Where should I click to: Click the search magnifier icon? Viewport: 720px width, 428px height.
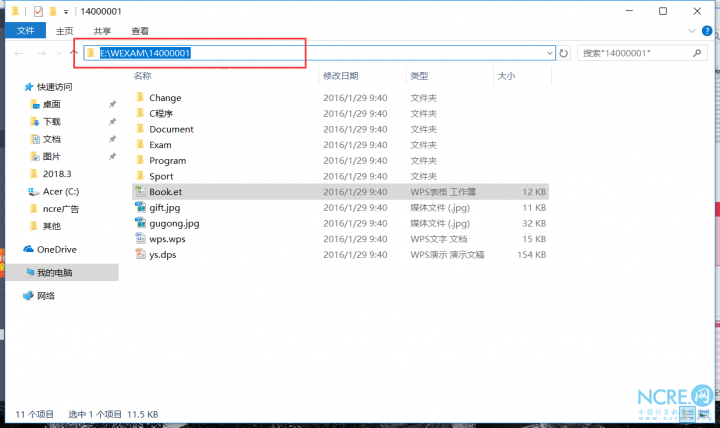pyautogui.click(x=697, y=53)
